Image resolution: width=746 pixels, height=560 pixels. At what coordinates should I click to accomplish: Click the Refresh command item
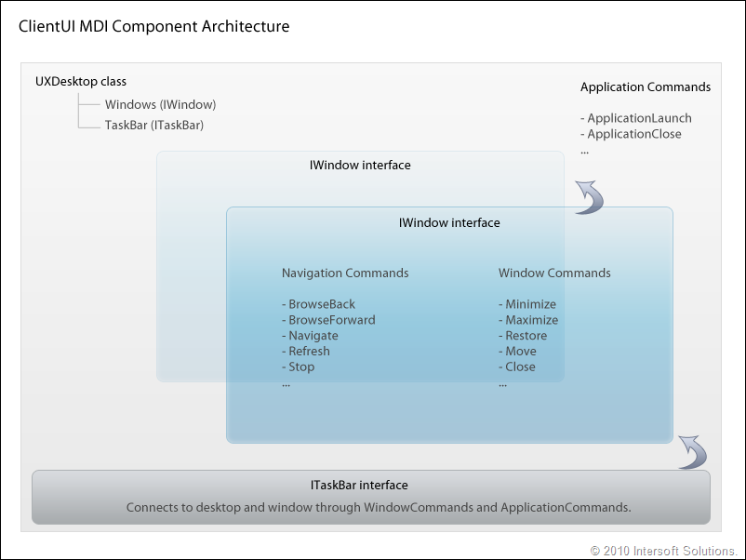[305, 351]
